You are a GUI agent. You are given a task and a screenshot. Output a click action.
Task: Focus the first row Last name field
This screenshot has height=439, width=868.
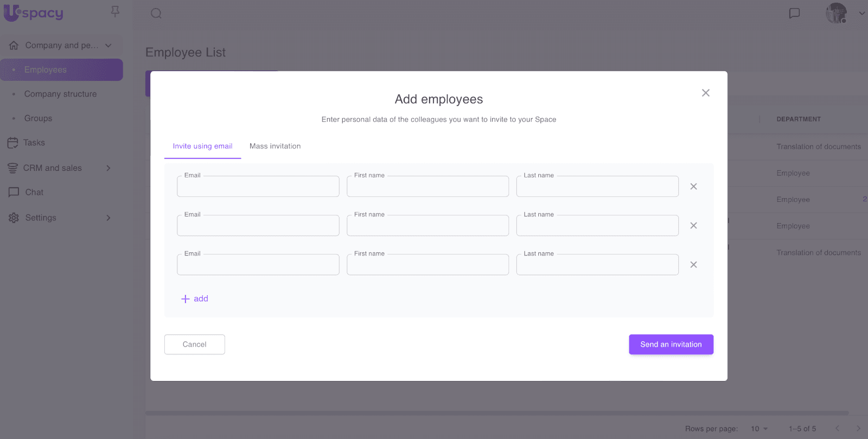(597, 186)
